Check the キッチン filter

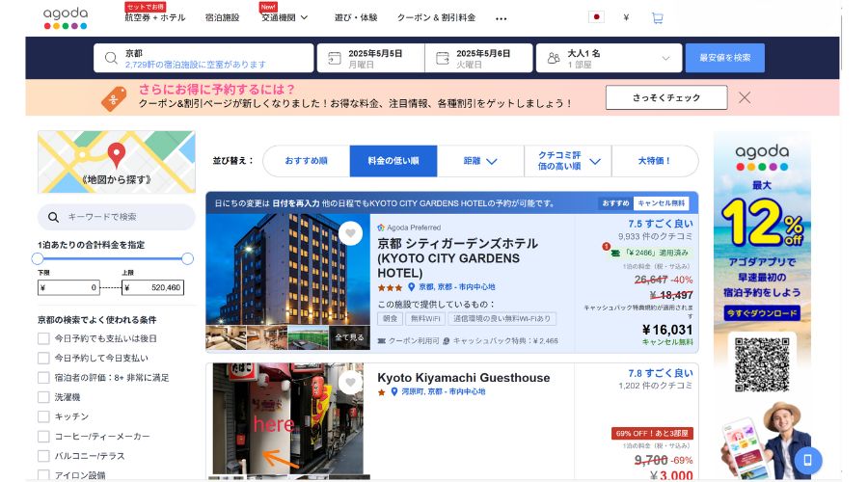tap(43, 416)
